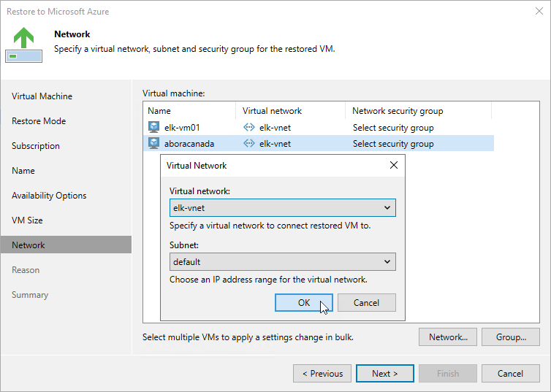Go to the Virtual Machine step
This screenshot has width=551, height=392.
click(42, 96)
